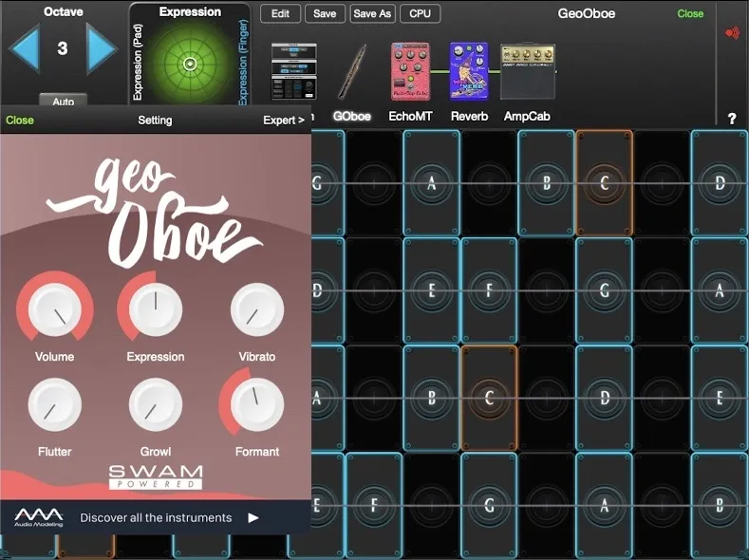
Task: Click the geo Oboe title logo
Action: [155, 213]
